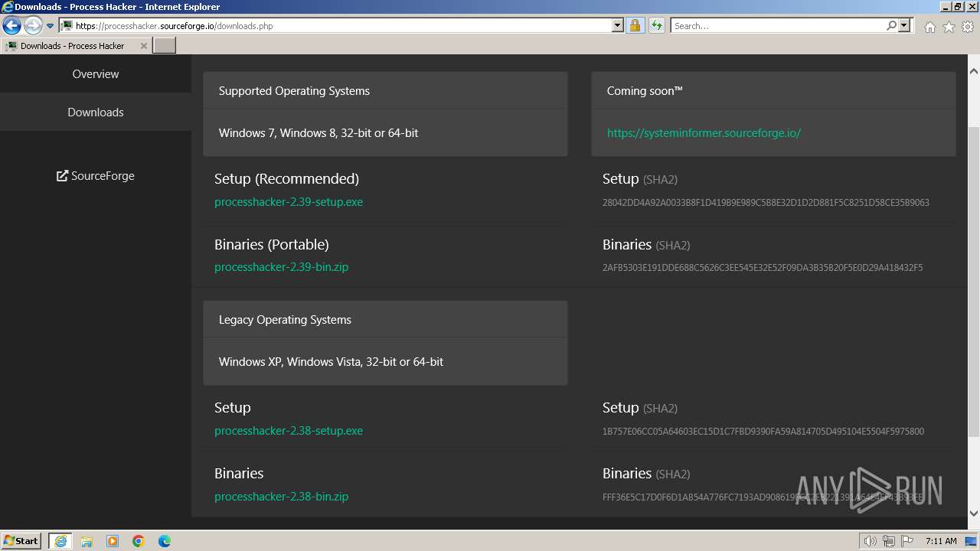
Task: Click the 2.39 setup SHA2 hash text
Action: (766, 203)
